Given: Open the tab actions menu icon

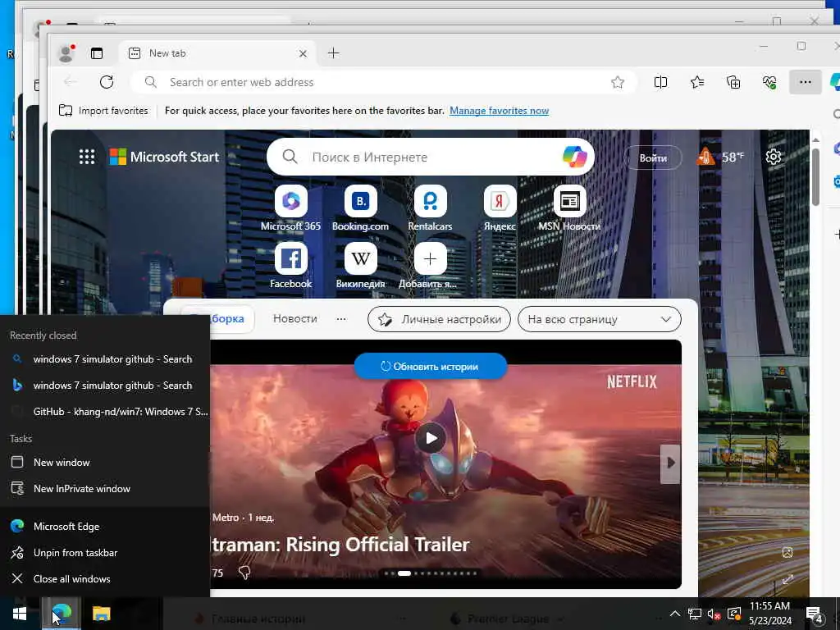Looking at the screenshot, I should point(97,53).
